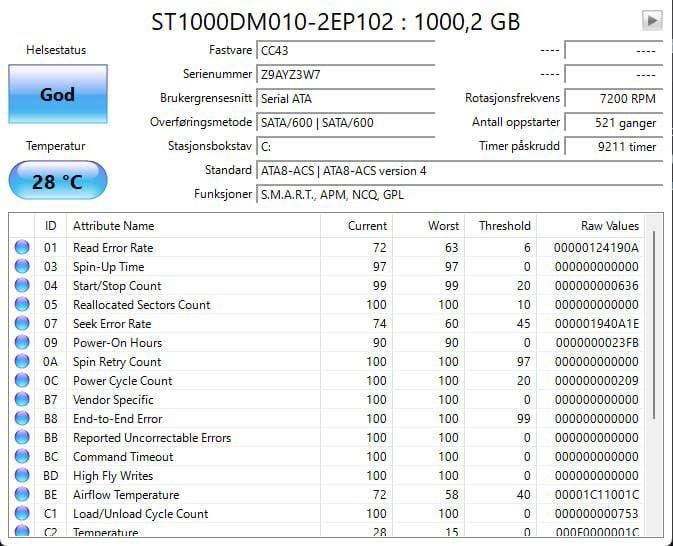
Task: Click status icon for Reallocated Sectors Count
Action: coord(22,304)
